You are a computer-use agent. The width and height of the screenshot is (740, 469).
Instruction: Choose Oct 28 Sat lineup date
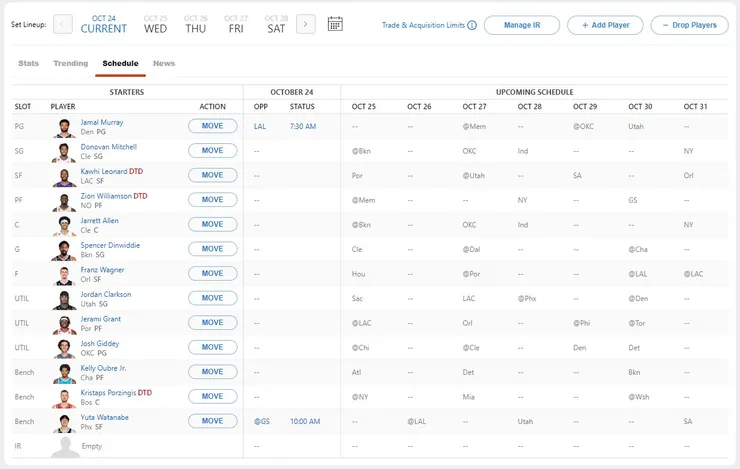point(277,24)
